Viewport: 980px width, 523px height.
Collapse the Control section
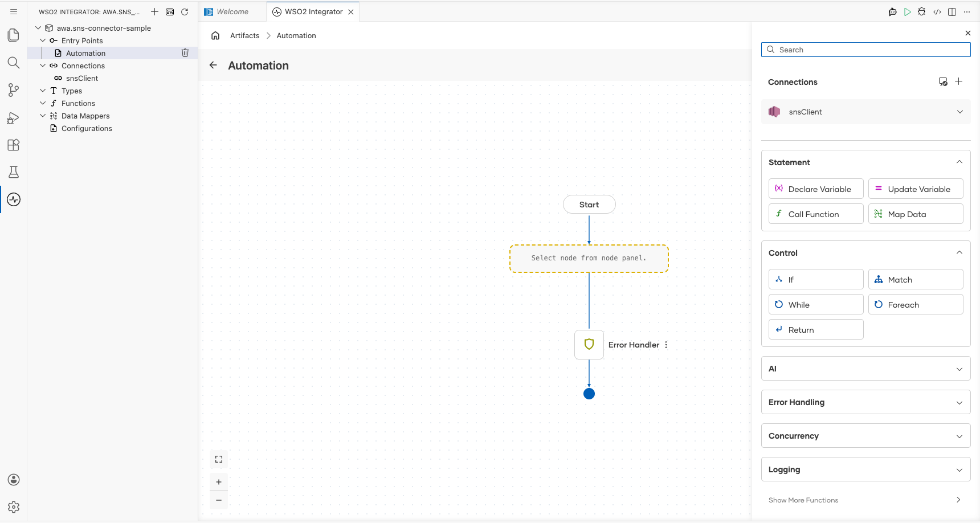[959, 252]
